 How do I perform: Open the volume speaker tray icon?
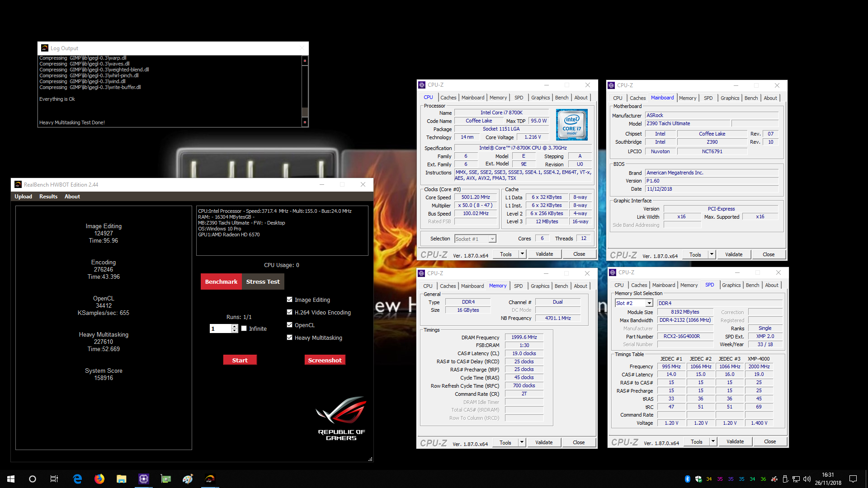pos(807,479)
